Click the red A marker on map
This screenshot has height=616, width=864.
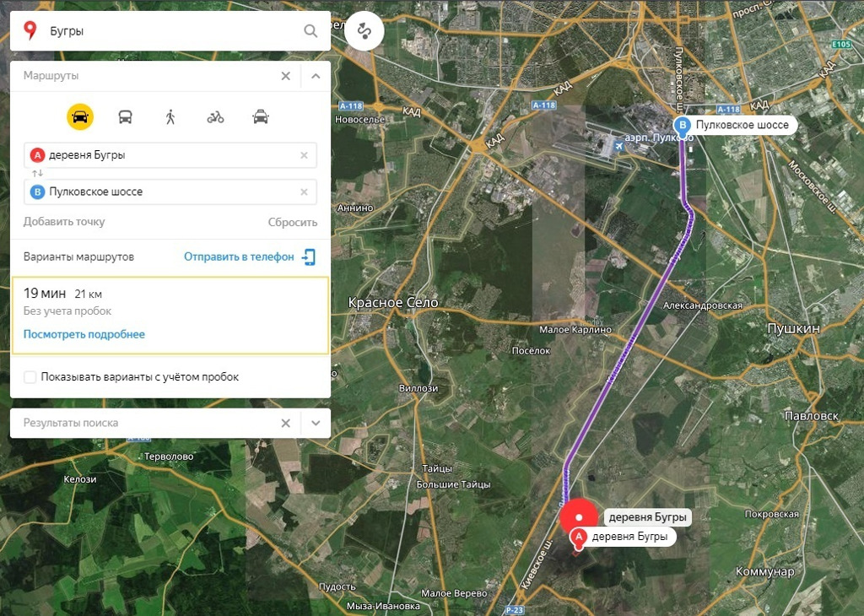pos(579,538)
